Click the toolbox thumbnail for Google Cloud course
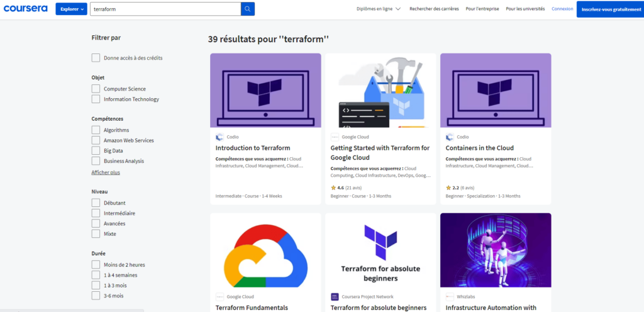 coord(380,91)
